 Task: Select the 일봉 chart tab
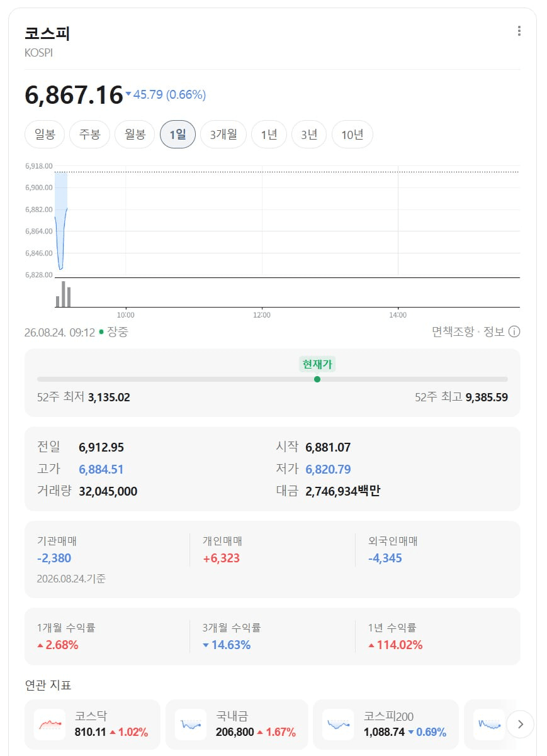click(x=45, y=135)
